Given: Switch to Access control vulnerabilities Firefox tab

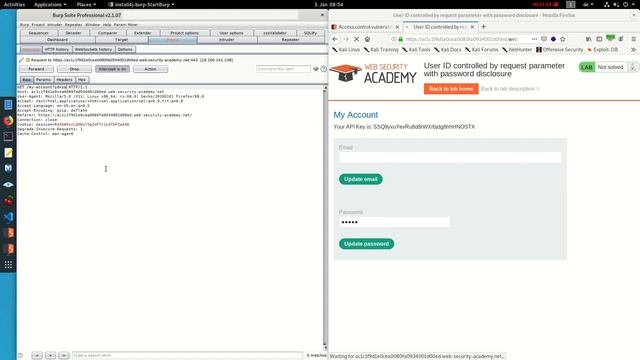Looking at the screenshot, I should (x=365, y=27).
